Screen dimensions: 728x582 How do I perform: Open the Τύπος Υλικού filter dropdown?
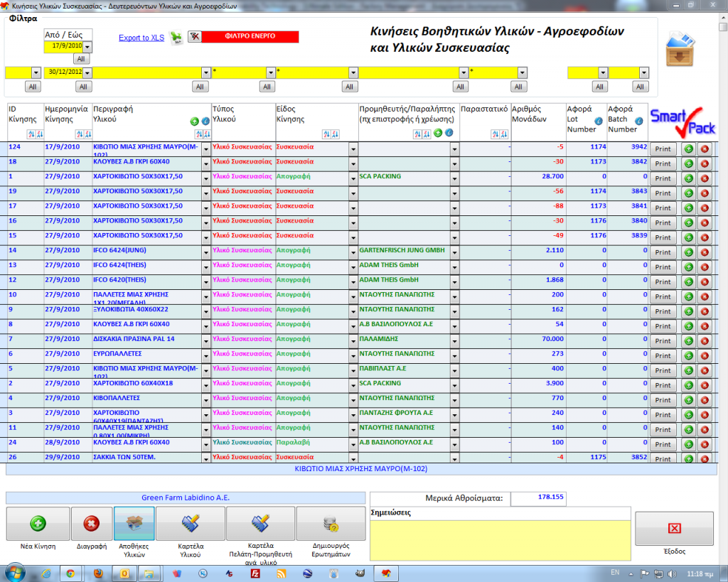(x=271, y=73)
